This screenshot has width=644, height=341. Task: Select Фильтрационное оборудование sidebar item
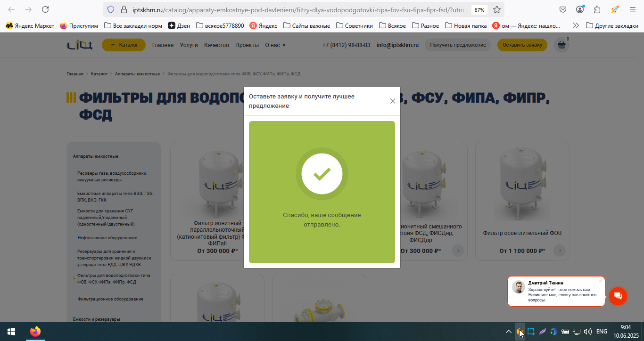[x=110, y=299]
